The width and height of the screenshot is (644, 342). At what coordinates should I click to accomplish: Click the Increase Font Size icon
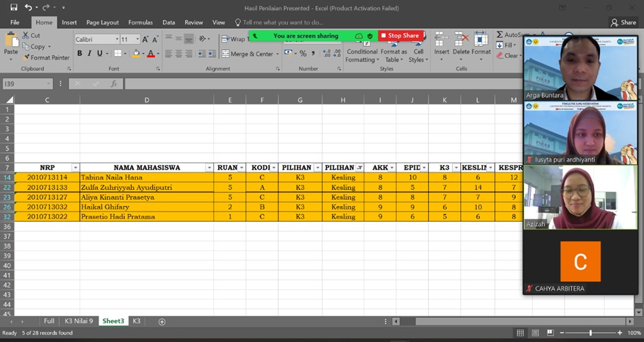[x=145, y=40]
